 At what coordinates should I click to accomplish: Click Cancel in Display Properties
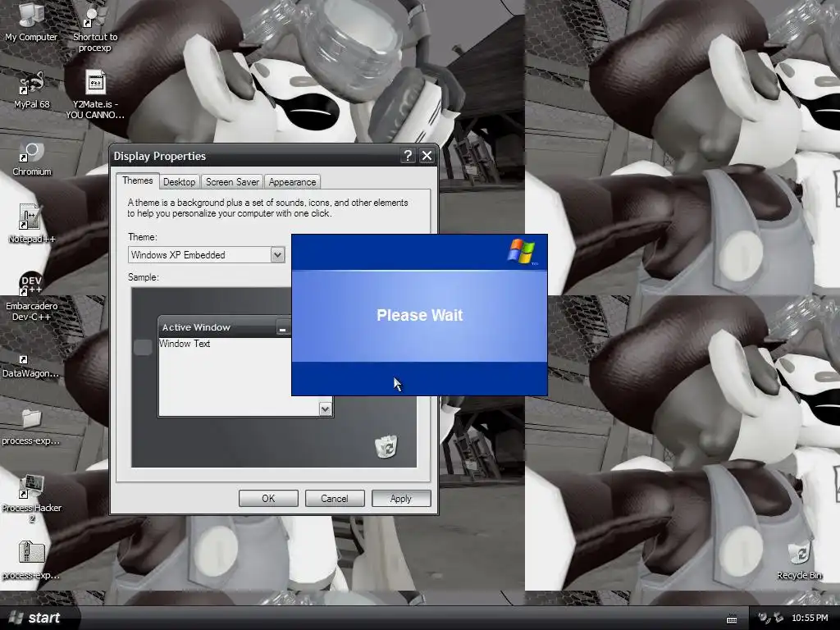tap(335, 499)
